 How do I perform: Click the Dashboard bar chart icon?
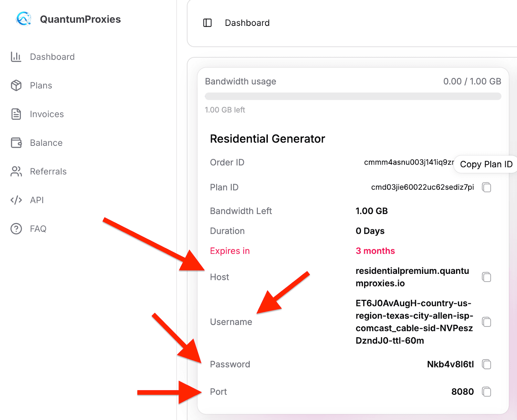(x=16, y=57)
